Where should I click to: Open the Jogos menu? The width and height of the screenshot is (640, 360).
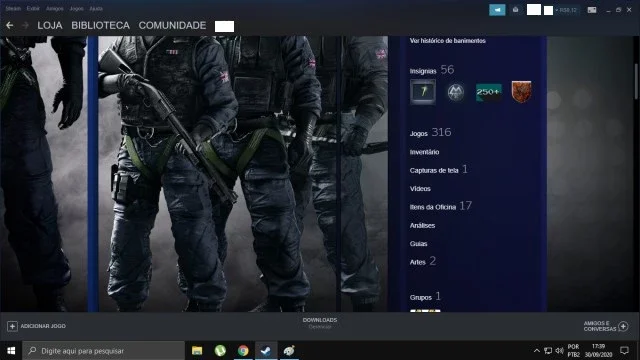click(76, 8)
